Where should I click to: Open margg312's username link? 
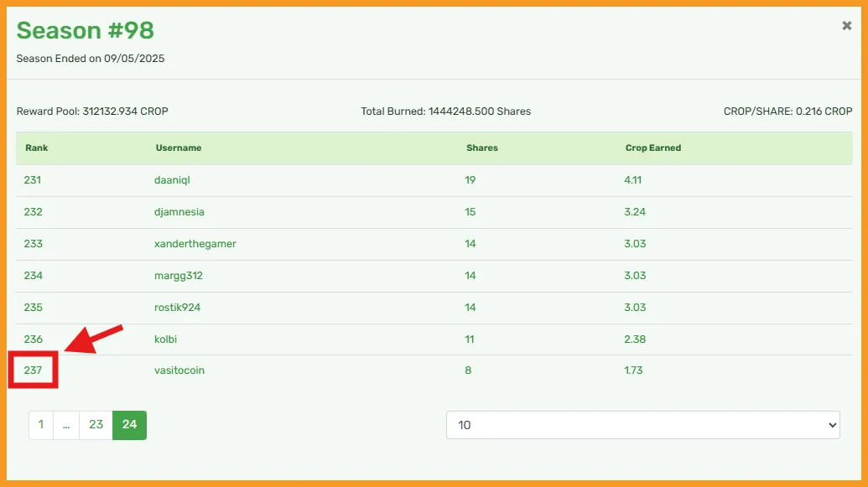coord(179,276)
